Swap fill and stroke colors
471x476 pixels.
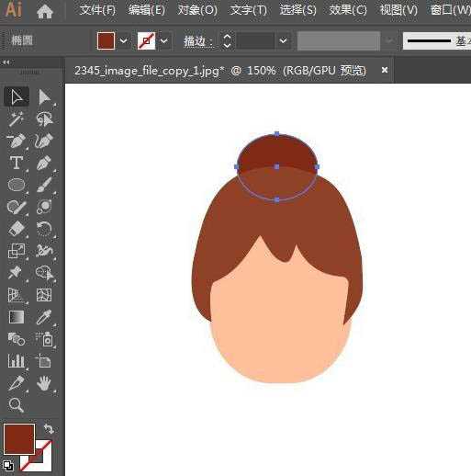[x=49, y=429]
